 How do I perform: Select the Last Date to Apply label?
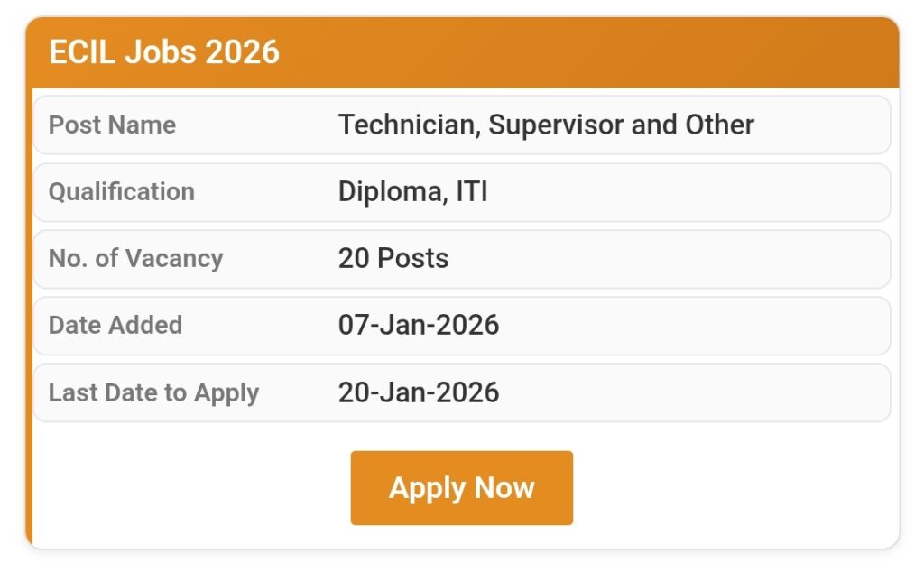[x=153, y=392]
